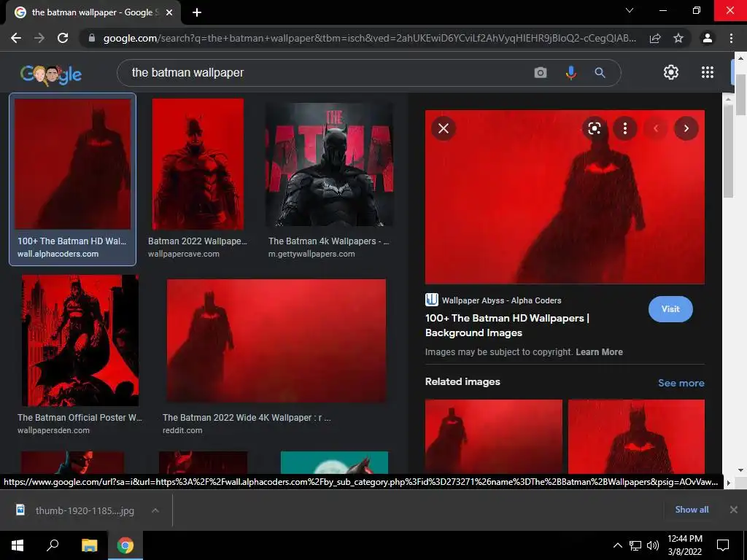Bookmark this page with the star icon

pos(678,38)
